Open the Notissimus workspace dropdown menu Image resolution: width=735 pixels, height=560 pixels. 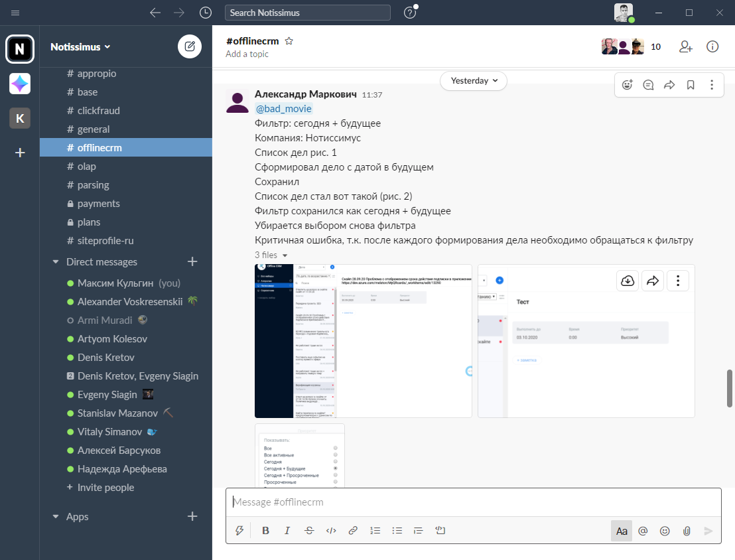click(80, 46)
